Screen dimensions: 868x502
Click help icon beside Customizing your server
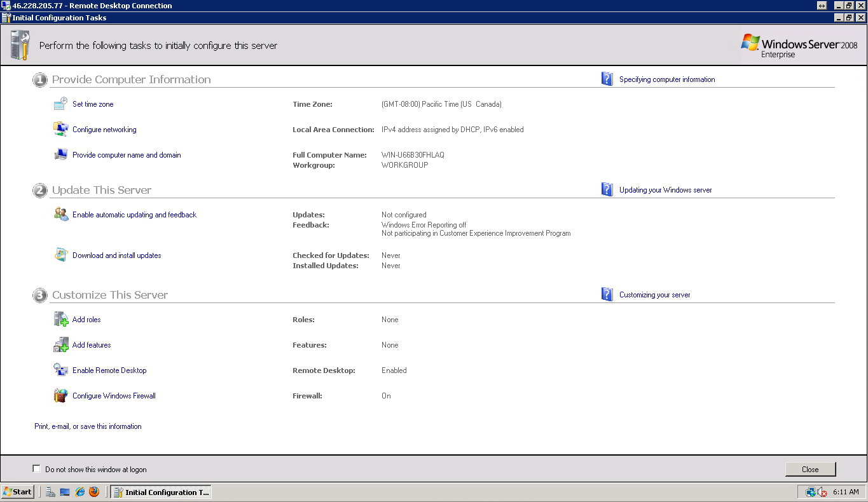tap(607, 294)
